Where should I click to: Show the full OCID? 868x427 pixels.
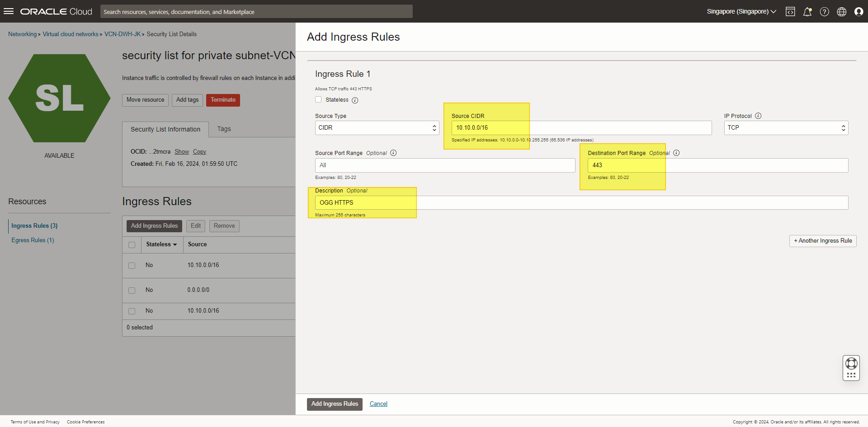click(182, 152)
